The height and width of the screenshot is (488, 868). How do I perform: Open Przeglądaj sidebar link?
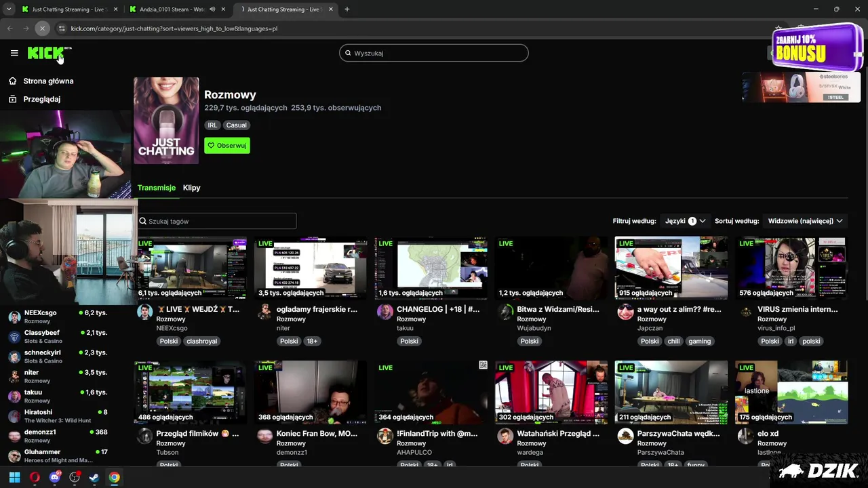tap(41, 99)
